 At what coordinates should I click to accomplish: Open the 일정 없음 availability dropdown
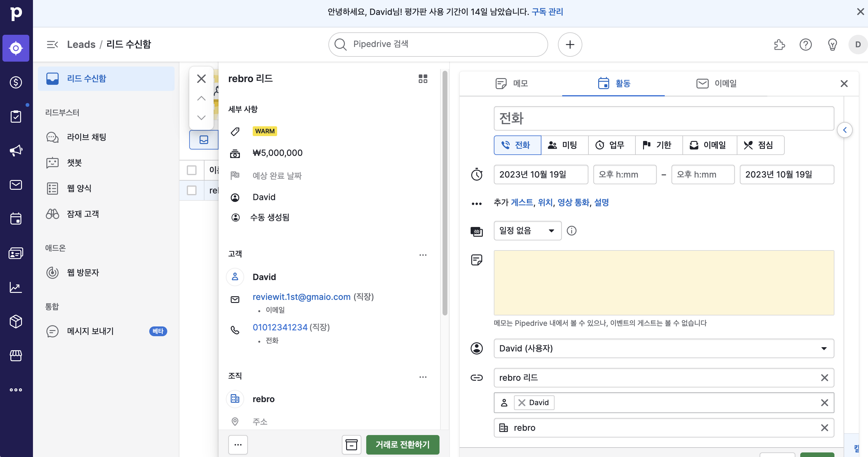[527, 231]
